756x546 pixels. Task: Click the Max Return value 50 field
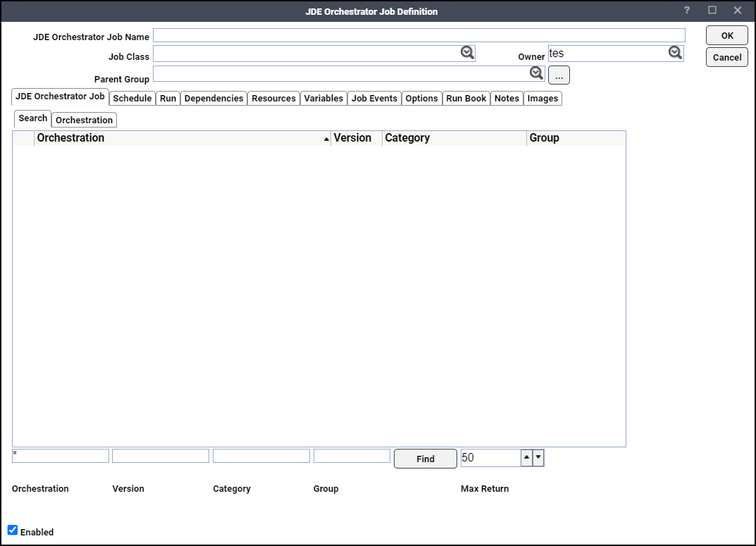491,457
